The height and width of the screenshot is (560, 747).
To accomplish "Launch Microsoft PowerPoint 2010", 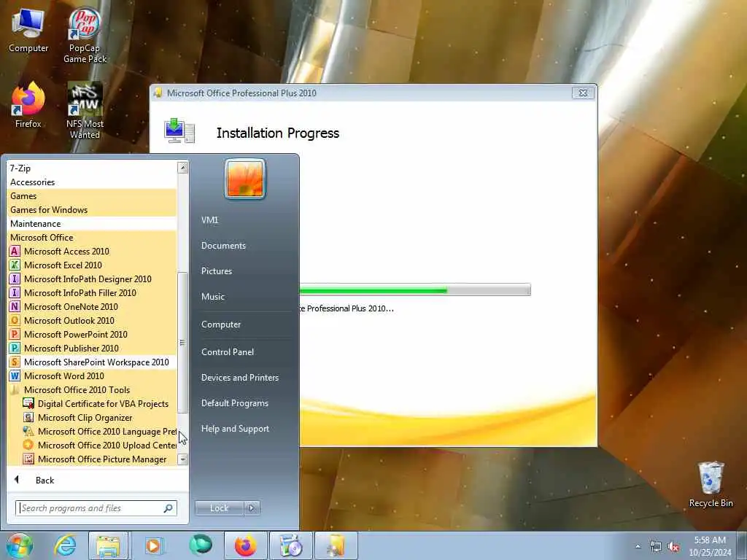I will (x=76, y=334).
